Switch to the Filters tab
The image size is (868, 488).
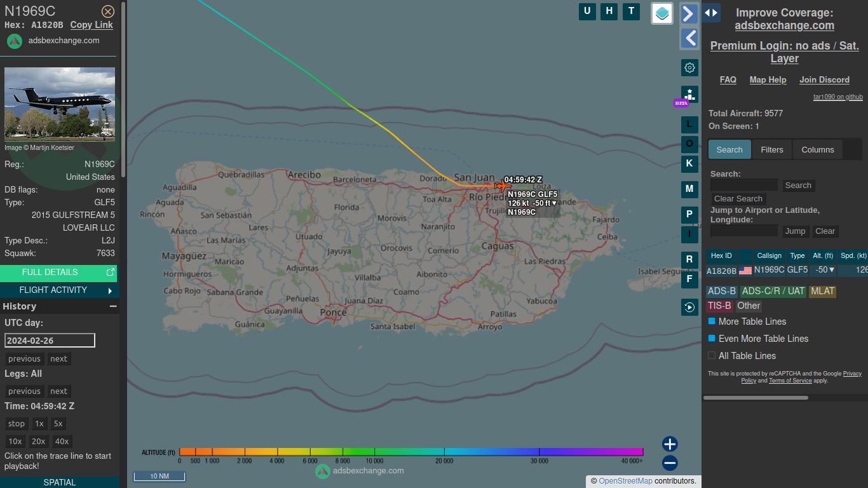pos(772,150)
